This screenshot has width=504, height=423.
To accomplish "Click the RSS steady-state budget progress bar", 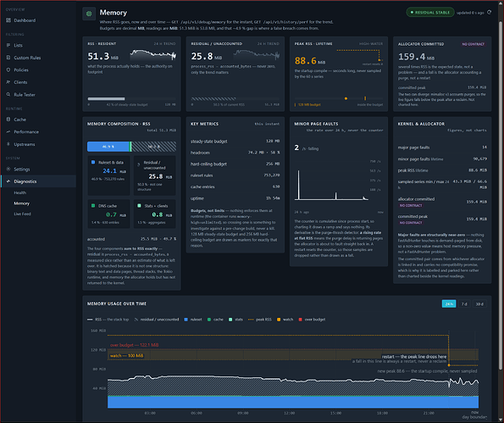I will tap(131, 98).
